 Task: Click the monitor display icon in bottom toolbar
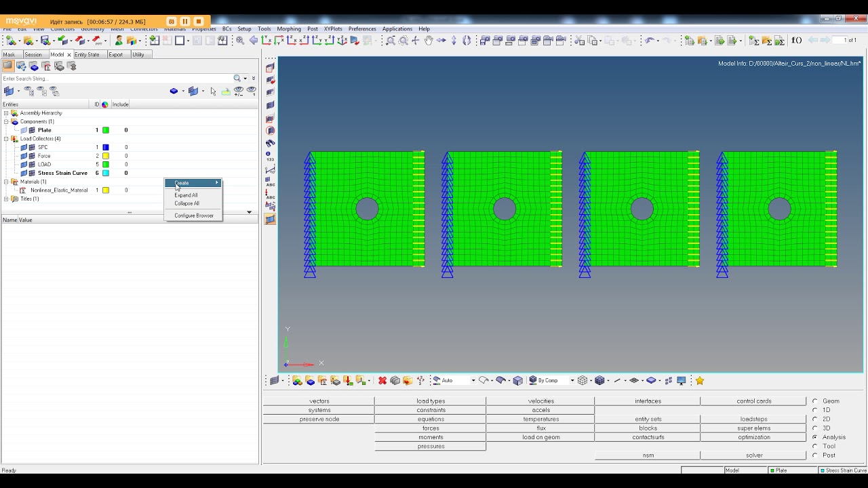[x=682, y=381]
